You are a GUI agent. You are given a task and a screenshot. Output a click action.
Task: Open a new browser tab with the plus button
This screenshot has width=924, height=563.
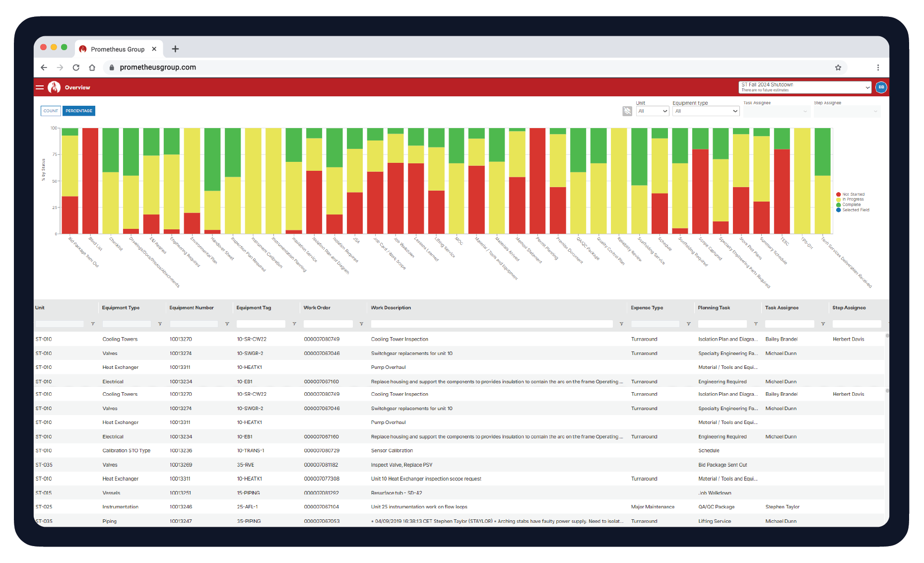tap(175, 49)
